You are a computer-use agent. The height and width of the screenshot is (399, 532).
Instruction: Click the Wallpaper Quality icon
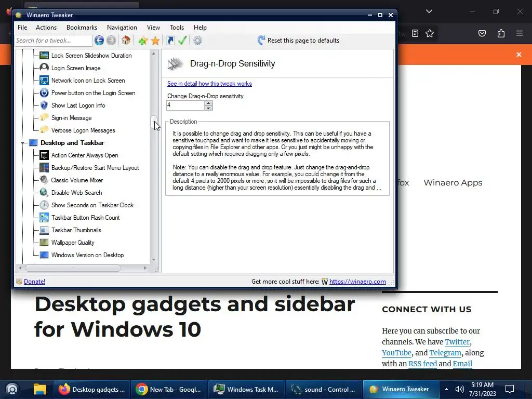44,243
